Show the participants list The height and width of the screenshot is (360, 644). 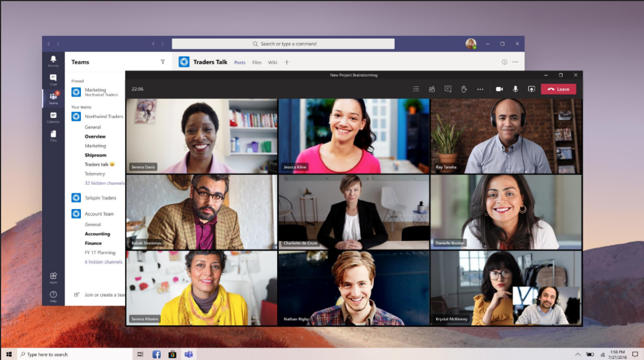pyautogui.click(x=432, y=89)
